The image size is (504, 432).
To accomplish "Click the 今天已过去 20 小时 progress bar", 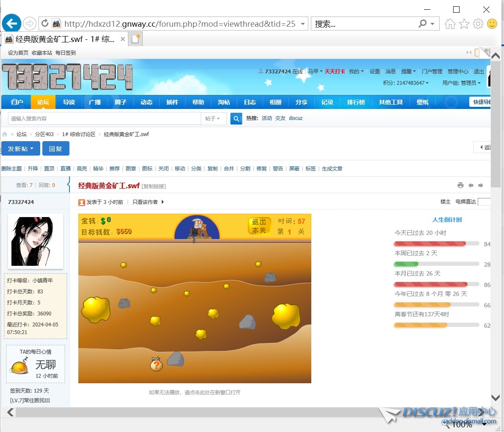I will click(x=437, y=243).
